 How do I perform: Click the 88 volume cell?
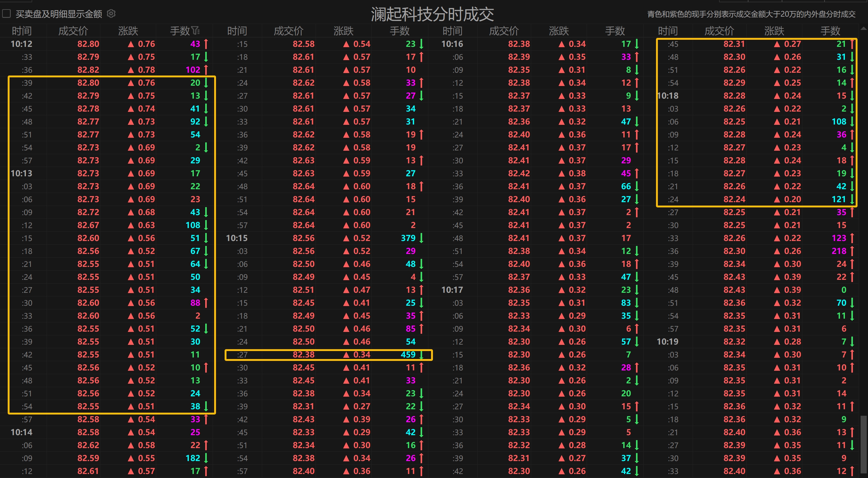pos(195,303)
